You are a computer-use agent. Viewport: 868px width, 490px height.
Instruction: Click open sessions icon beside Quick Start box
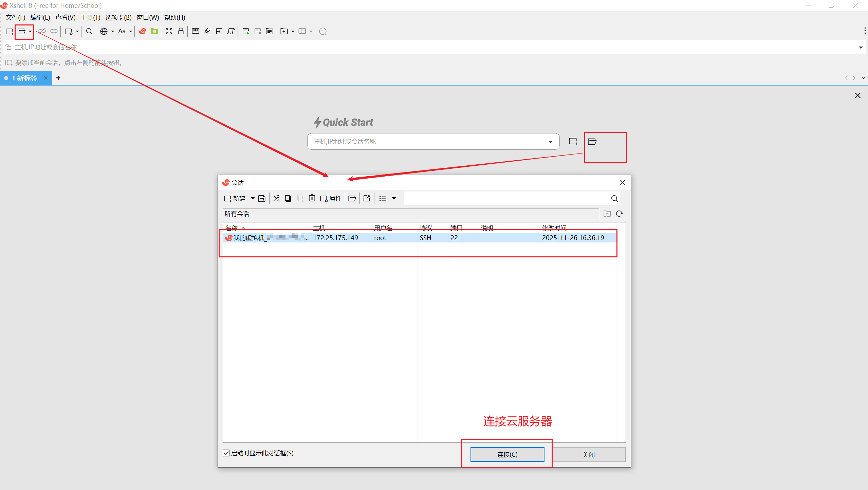tap(592, 142)
